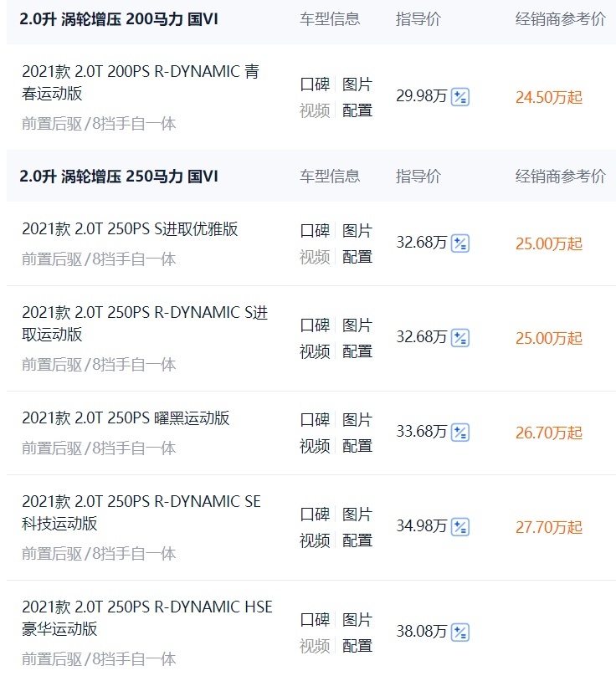
Task: Click dealer price 24.50万起
Action: (x=549, y=97)
